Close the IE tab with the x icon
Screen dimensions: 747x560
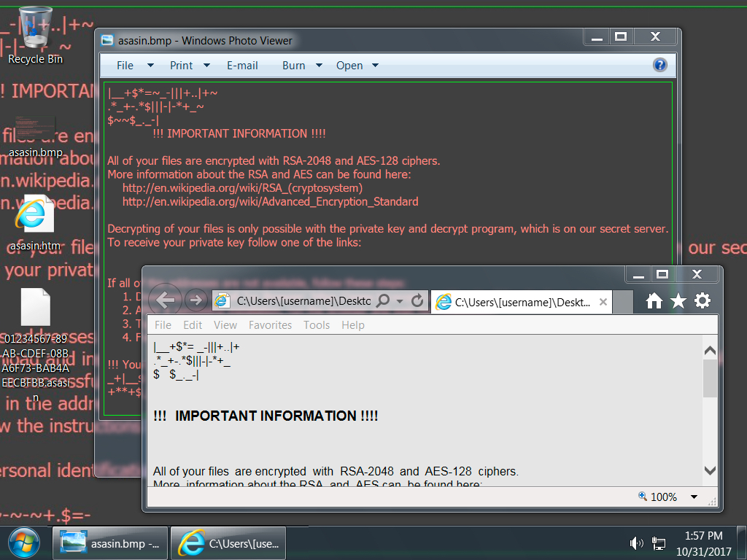pos(603,302)
